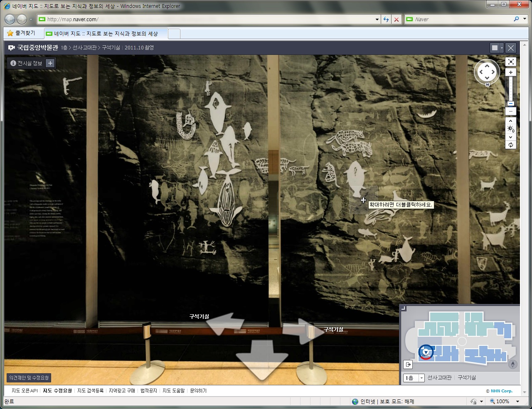Click 구석기실 label under minimap
This screenshot has width=532, height=409.
467,378
